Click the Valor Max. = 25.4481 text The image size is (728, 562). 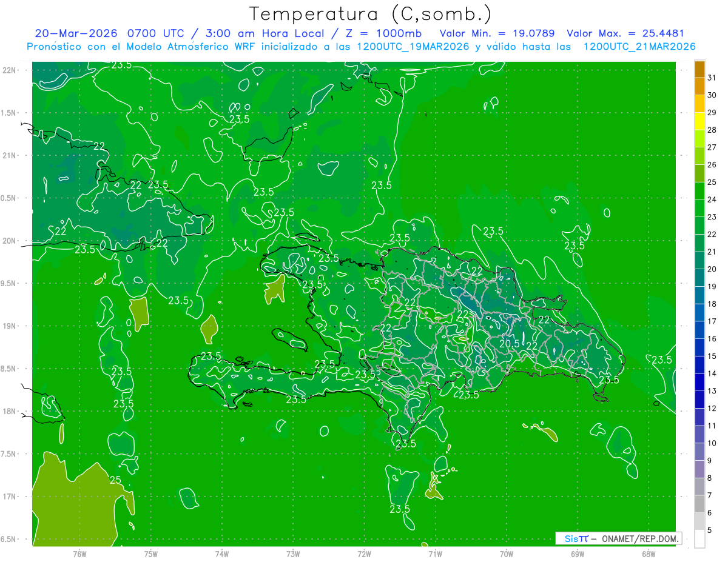(x=625, y=33)
